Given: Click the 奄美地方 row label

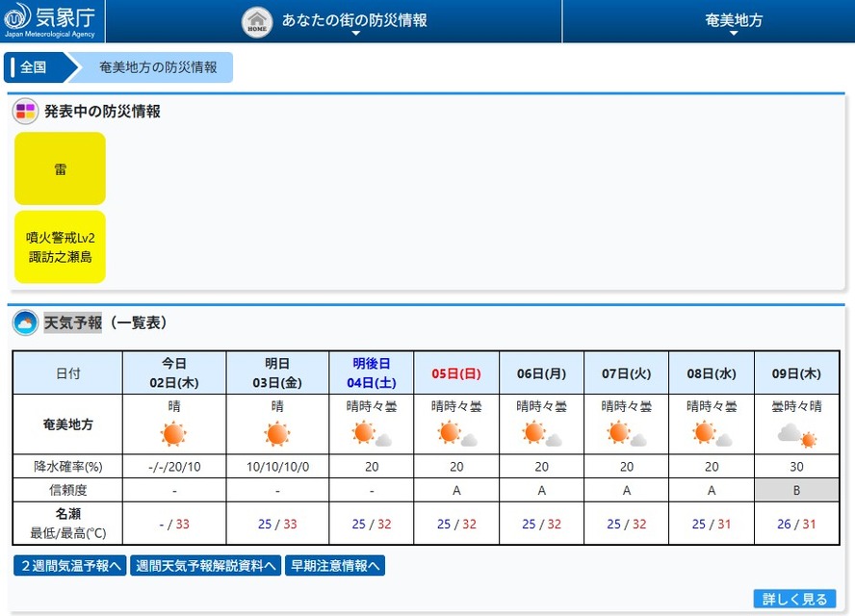Looking at the screenshot, I should point(68,424).
